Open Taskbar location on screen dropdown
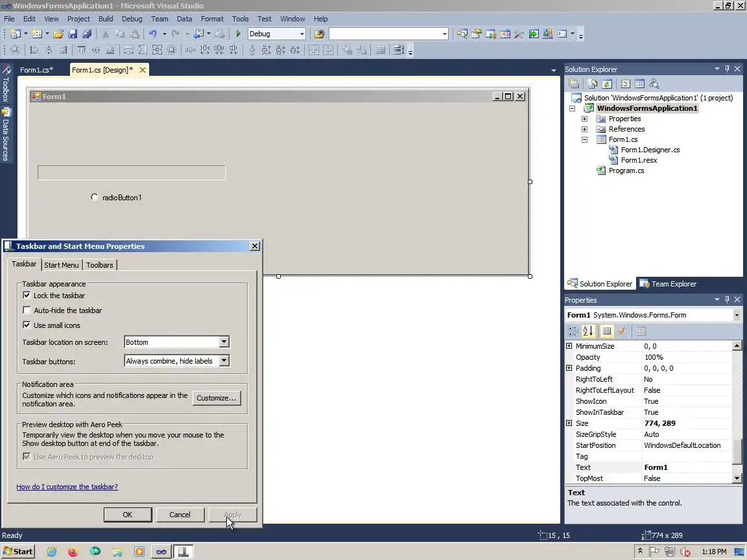Screen dimensions: 747x560 click(x=224, y=342)
